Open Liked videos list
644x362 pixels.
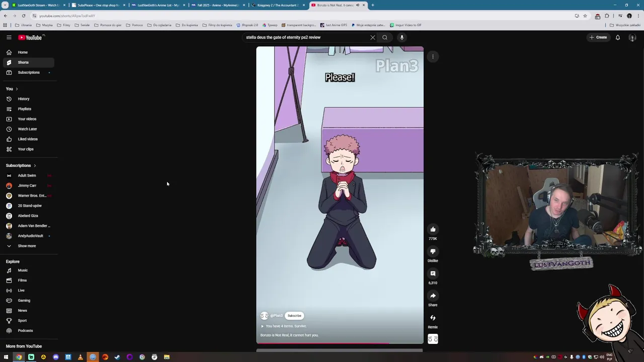(x=28, y=139)
